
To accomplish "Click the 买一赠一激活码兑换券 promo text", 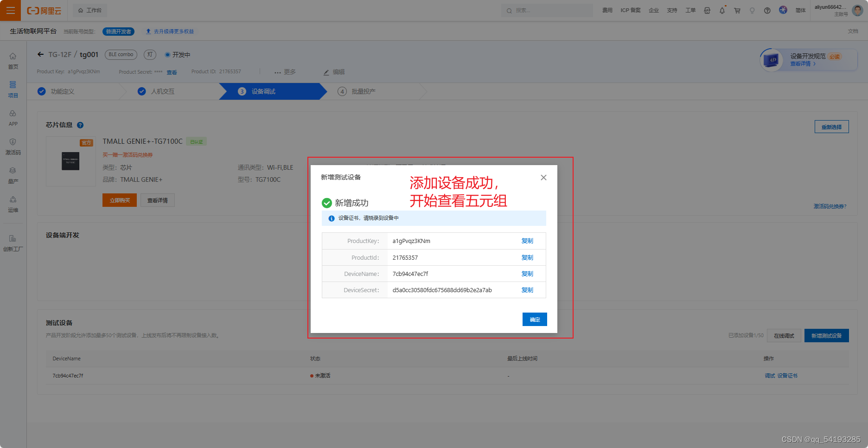I will (128, 155).
